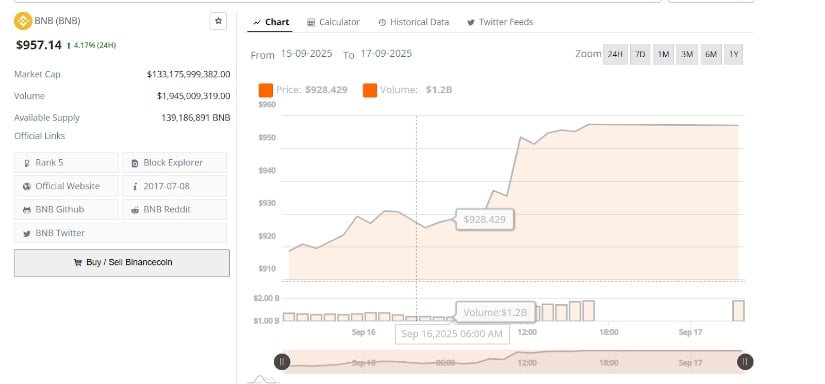Click the Rank trophy icon
825x384 pixels.
27,163
